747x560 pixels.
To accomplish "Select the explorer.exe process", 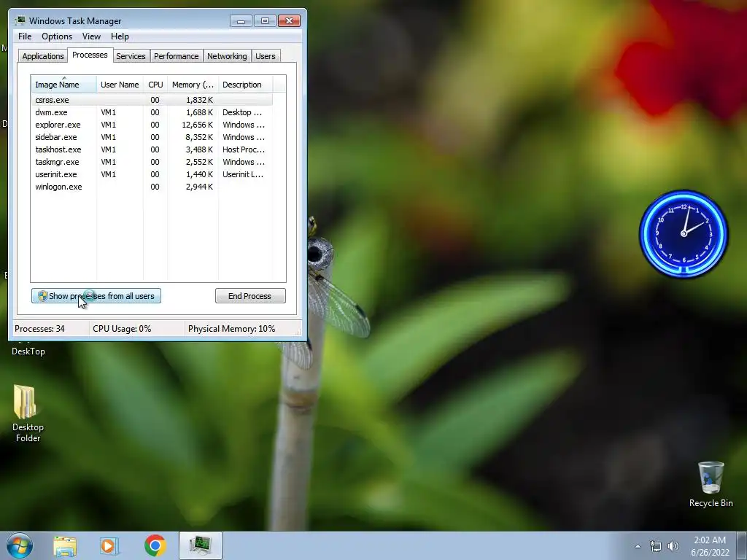I will [152, 125].
